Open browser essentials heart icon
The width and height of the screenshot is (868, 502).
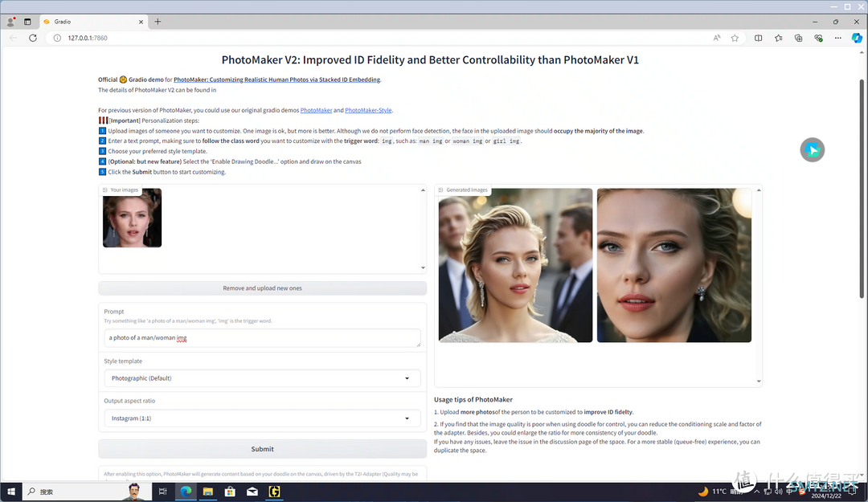tap(818, 38)
